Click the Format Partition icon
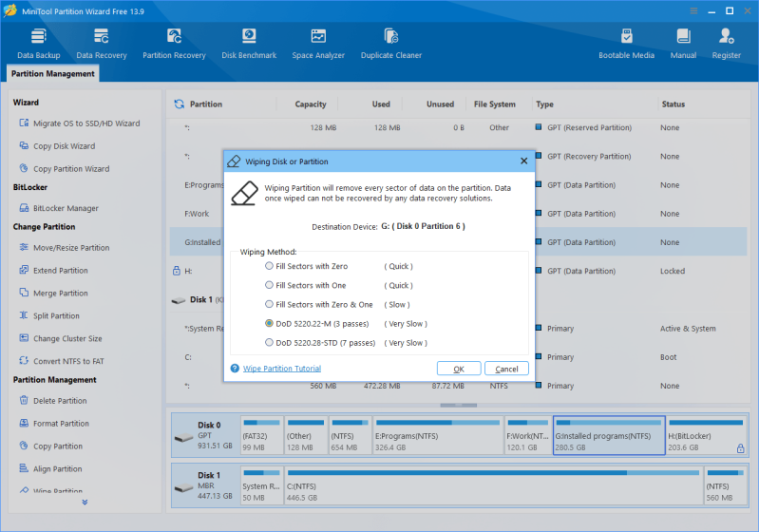Screen dimensions: 759x532 click(24, 423)
